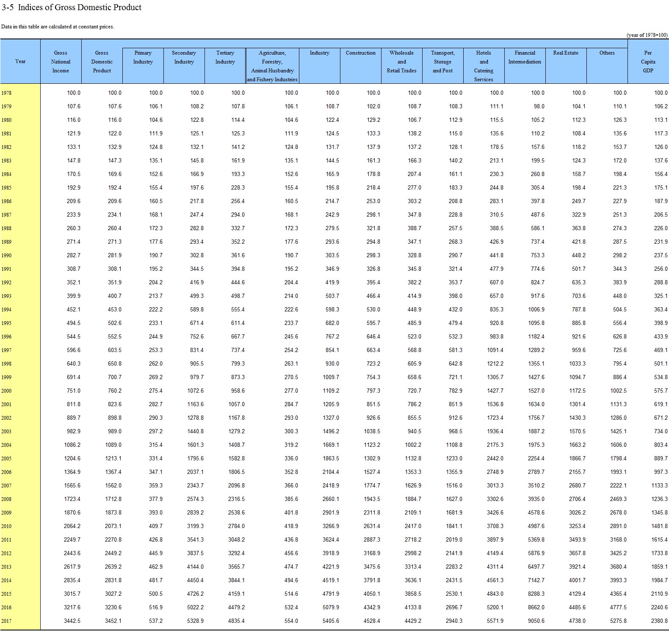Click the 1994 Financial Intermediation value 1006.9
This screenshot has height=644, width=669.
(x=536, y=309)
